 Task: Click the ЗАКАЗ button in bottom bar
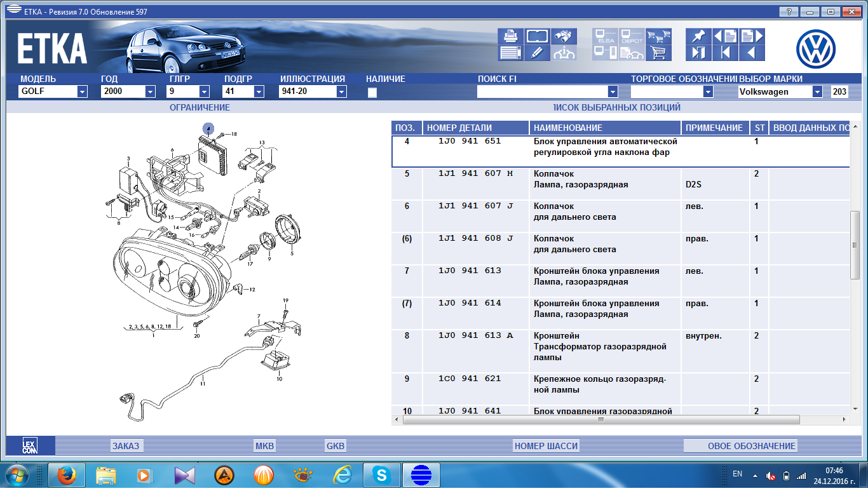coord(126,446)
